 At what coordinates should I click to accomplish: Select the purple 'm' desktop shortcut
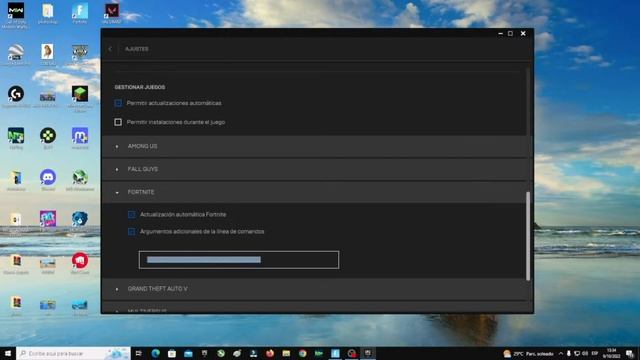(x=80, y=136)
